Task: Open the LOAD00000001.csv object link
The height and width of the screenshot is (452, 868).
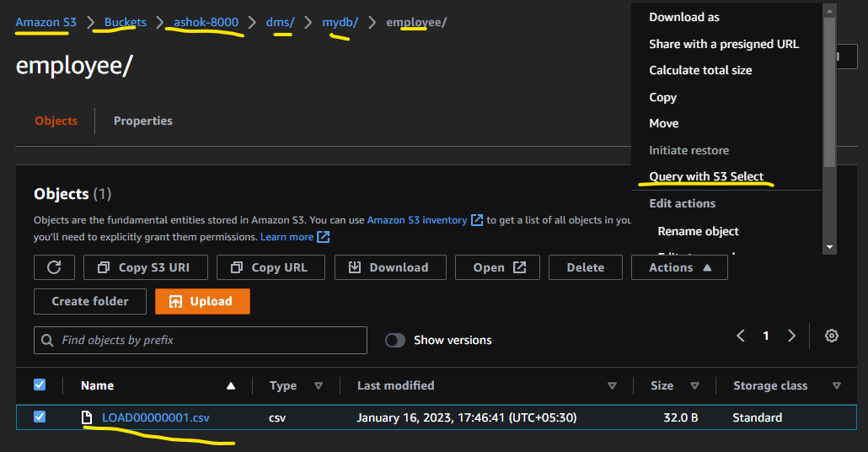Action: tap(156, 417)
